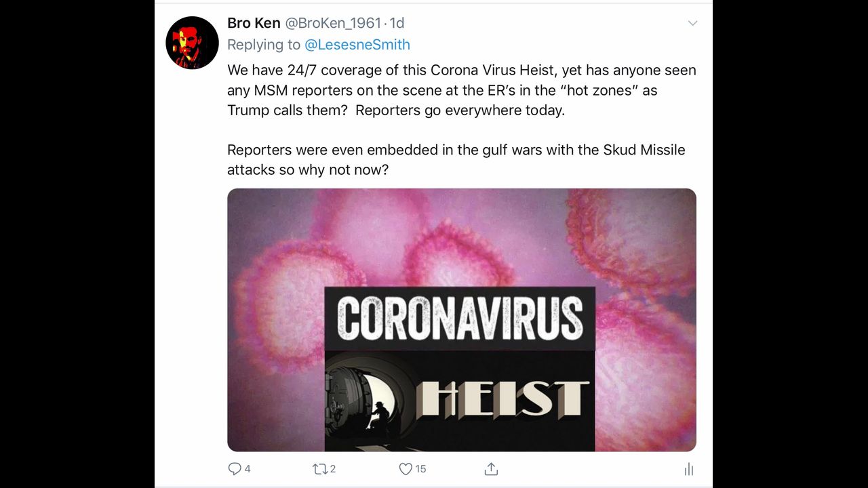Click the tweet paragraph about 24/7 coverage
This screenshot has height=488, width=868.
coord(461,90)
